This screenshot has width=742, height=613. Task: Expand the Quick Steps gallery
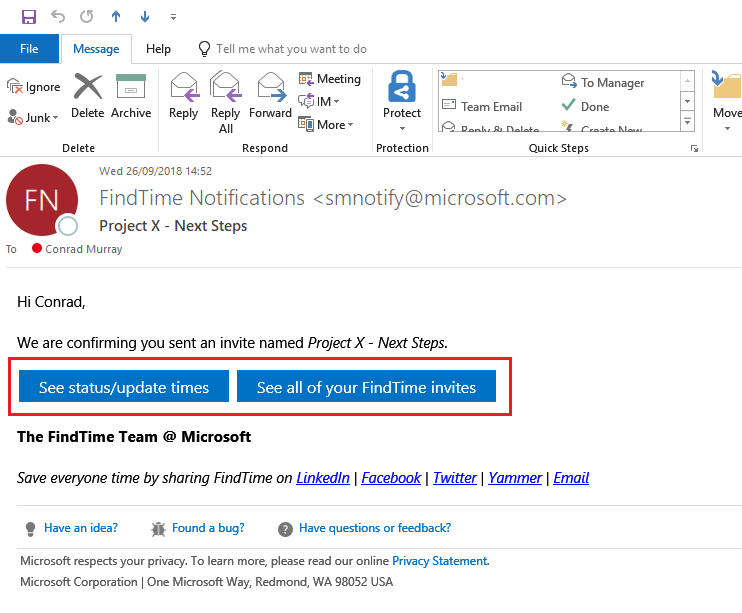[x=687, y=122]
